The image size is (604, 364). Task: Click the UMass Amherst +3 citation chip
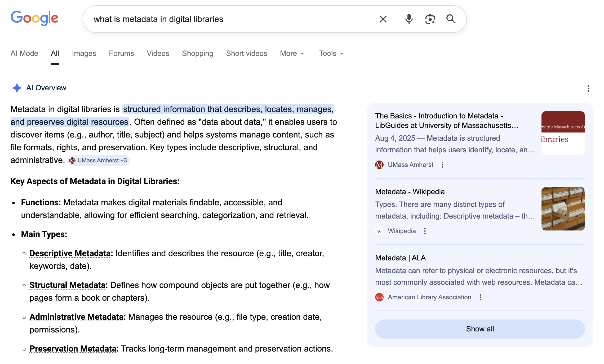[x=99, y=161]
